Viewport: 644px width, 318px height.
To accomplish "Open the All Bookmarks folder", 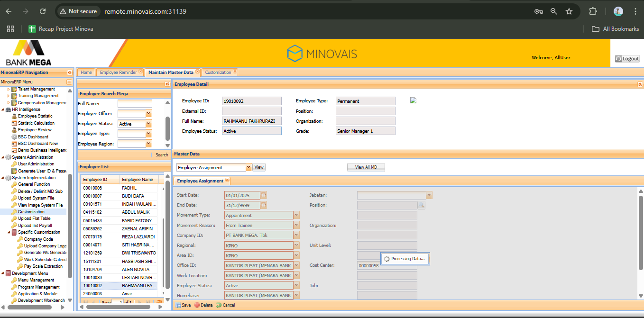I will tap(616, 29).
